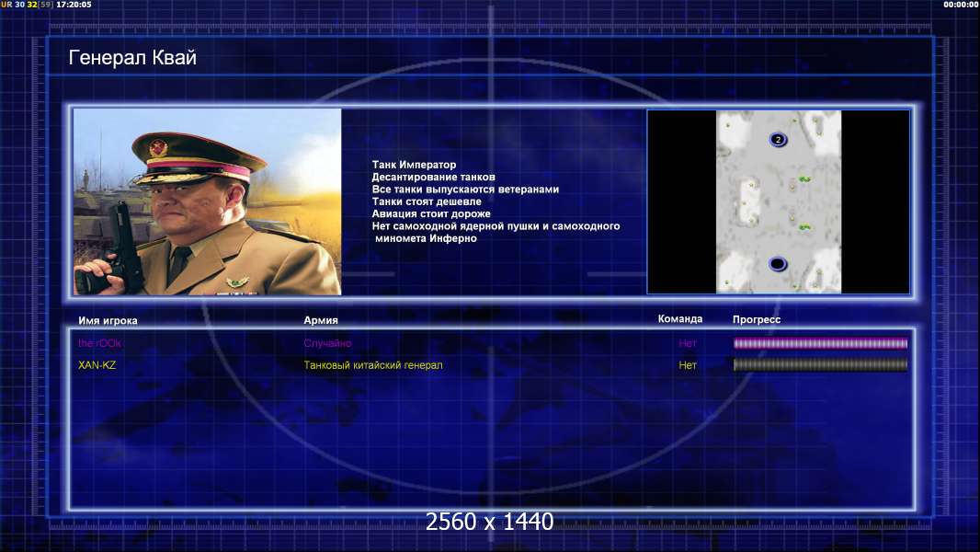Select the 'Команда' column header
This screenshot has height=552, width=980.
point(680,319)
